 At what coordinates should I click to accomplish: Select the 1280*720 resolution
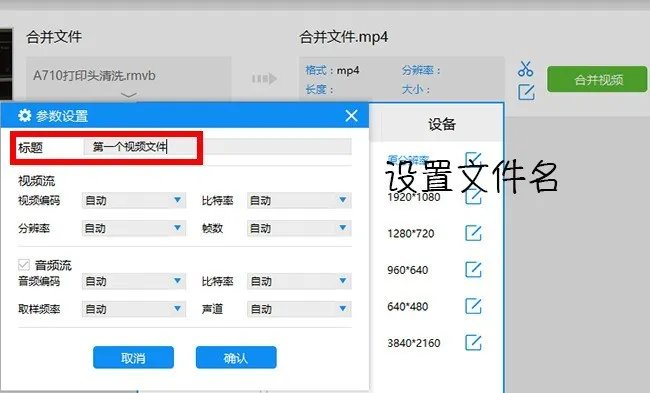410,233
